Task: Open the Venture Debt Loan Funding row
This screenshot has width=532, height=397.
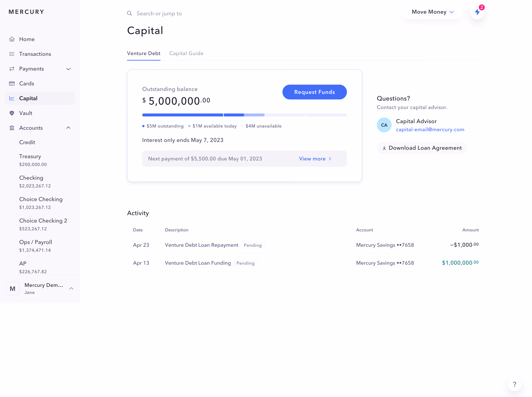Action: pos(306,263)
